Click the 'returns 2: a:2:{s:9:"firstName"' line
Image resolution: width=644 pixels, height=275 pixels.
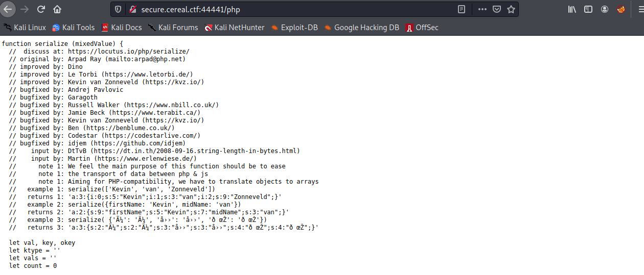pyautogui.click(x=149, y=212)
